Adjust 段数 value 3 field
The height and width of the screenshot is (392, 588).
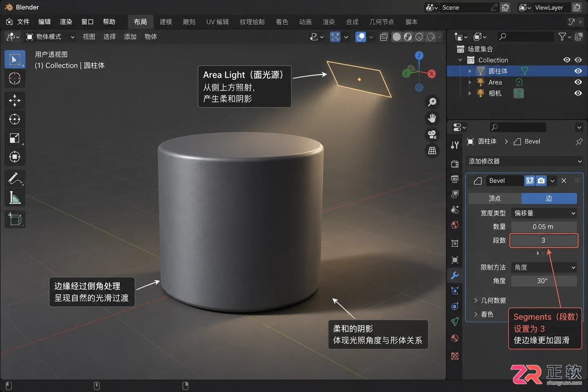coord(544,241)
